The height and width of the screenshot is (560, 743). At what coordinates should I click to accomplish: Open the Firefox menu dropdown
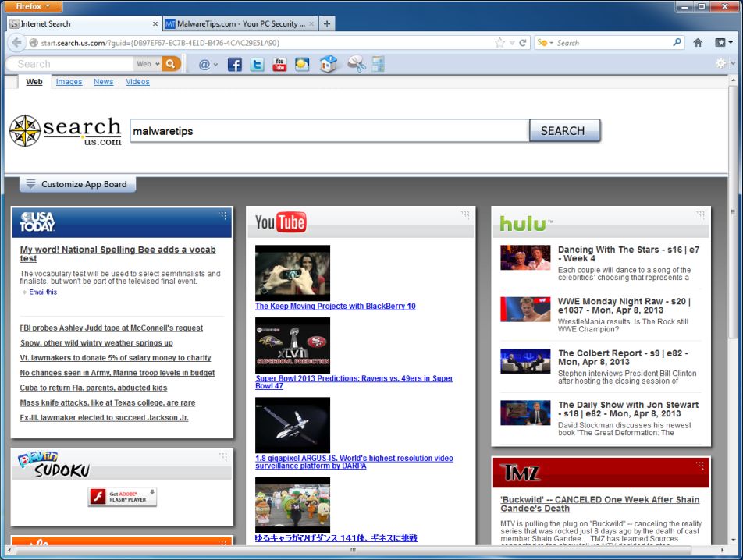[33, 6]
